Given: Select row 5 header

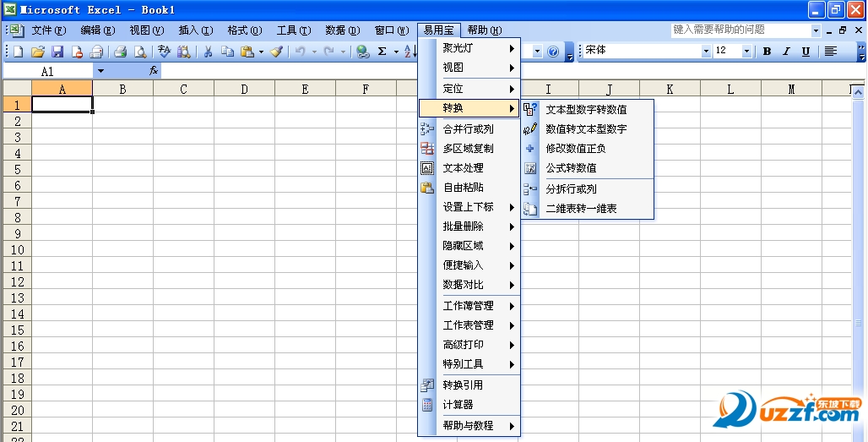Looking at the screenshot, I should click(17, 169).
